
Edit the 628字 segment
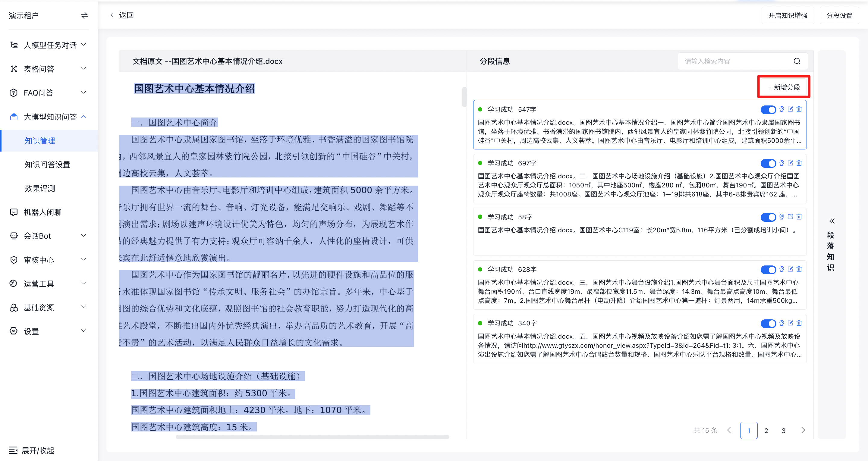tap(790, 269)
